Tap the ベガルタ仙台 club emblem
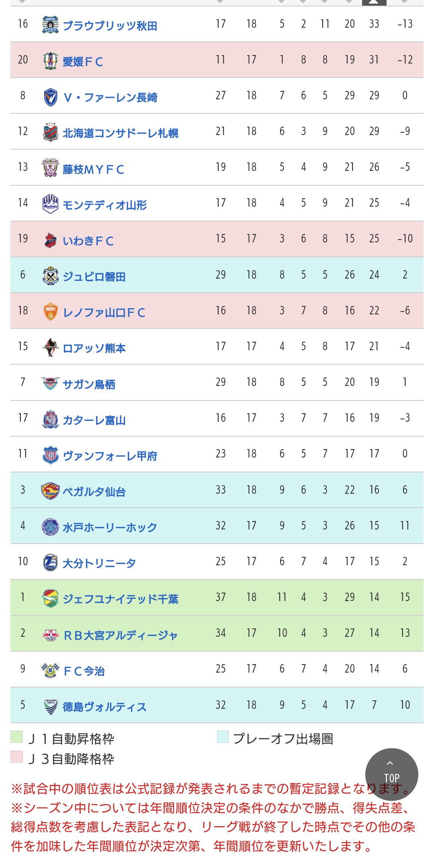 coord(50,491)
